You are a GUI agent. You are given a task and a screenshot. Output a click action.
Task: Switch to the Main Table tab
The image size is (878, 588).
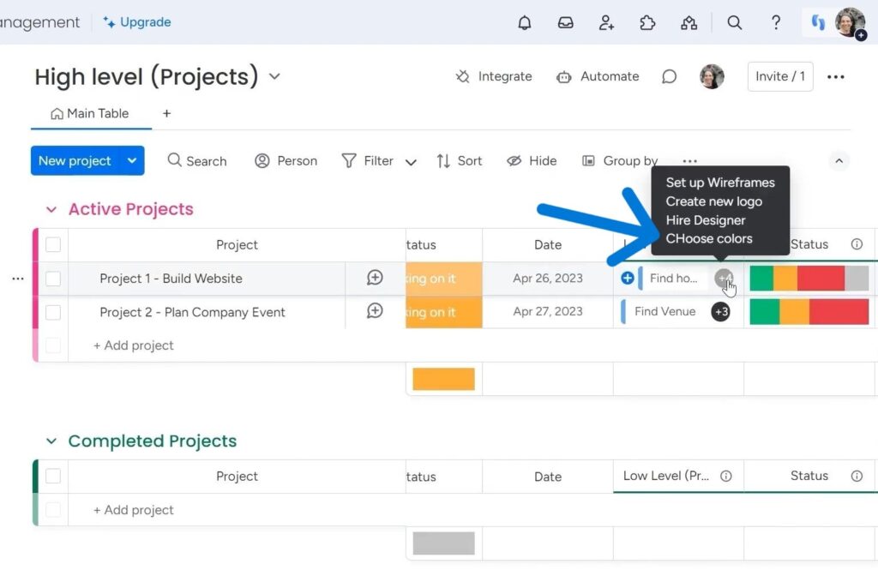[90, 113]
